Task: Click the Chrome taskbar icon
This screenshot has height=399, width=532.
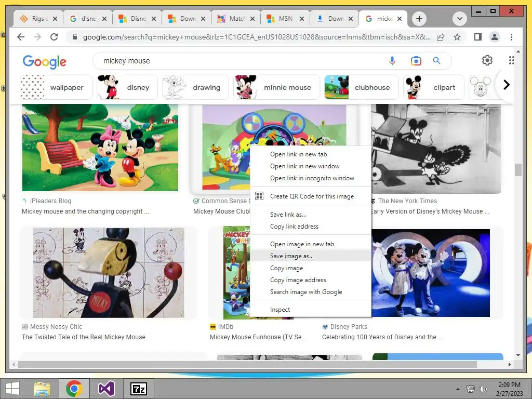Action: [74, 389]
